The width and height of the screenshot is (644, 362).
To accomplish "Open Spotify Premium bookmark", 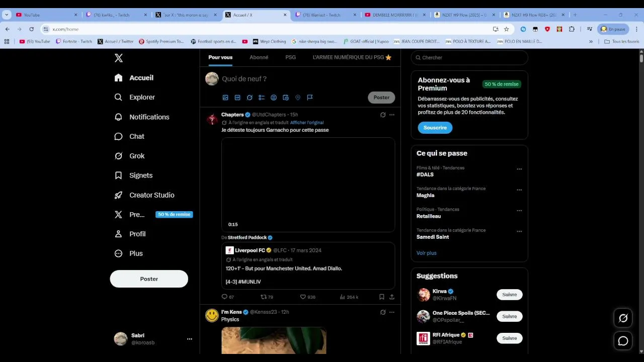I will click(162, 42).
